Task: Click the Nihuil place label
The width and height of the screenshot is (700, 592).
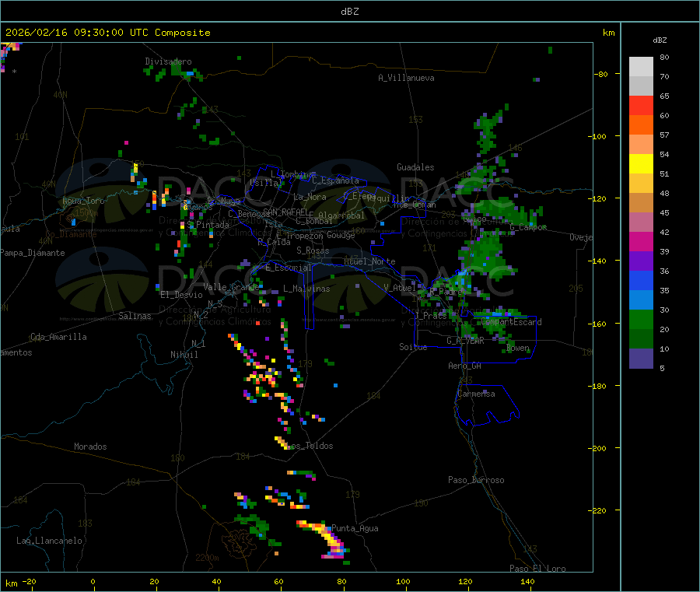Action: (184, 355)
